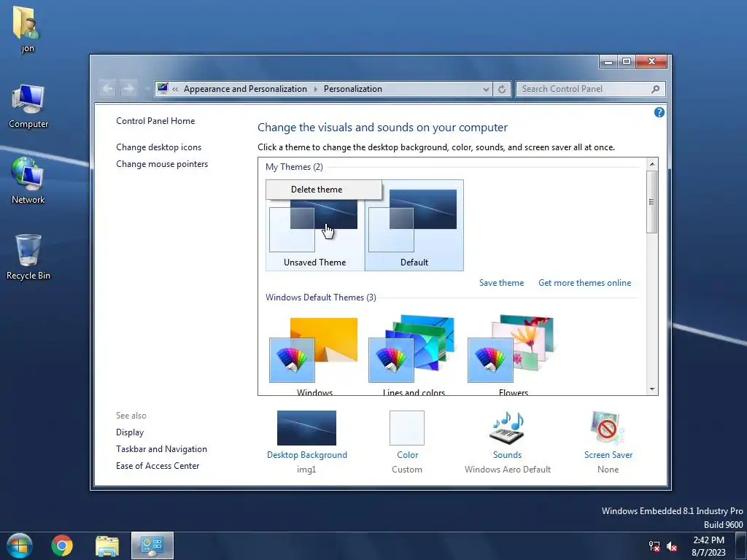Click the Color link text

[407, 455]
